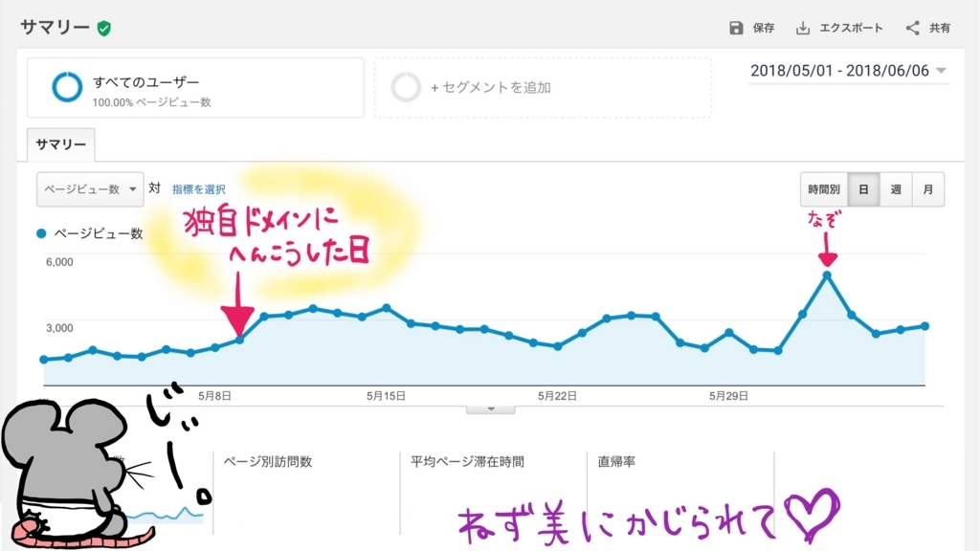This screenshot has width=980, height=551.
Task: Select 時間別 hourly granularity
Action: [824, 189]
